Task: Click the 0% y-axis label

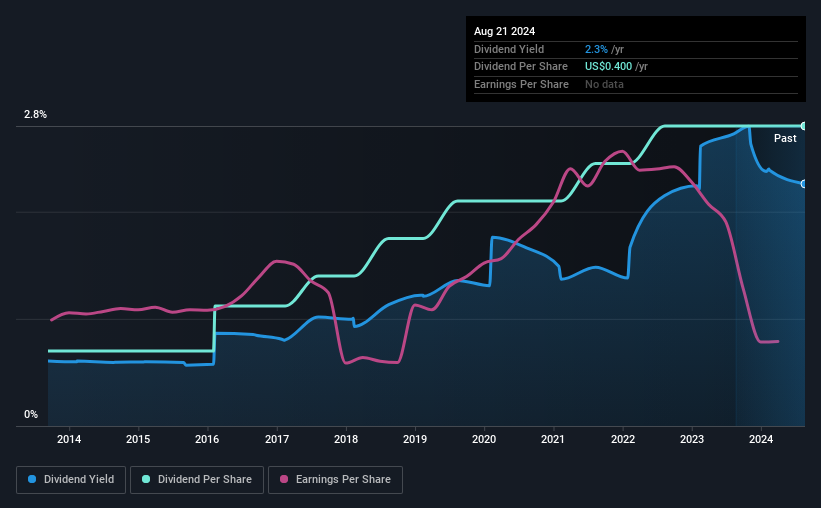Action: pos(31,414)
